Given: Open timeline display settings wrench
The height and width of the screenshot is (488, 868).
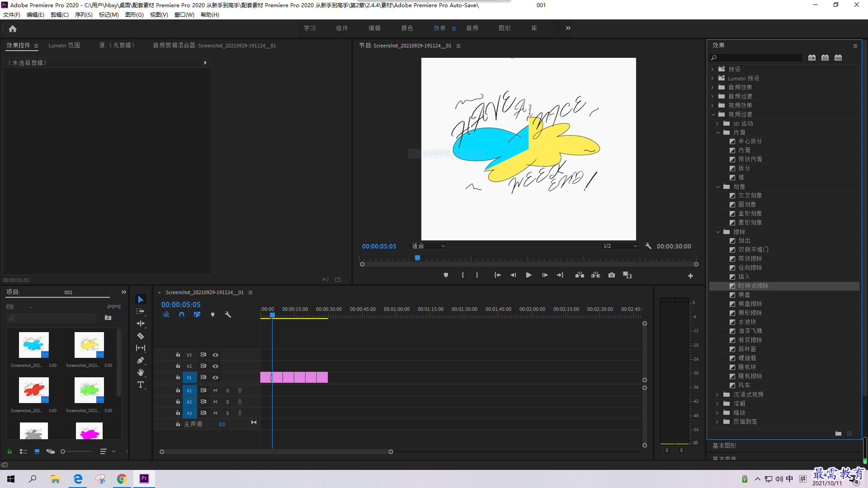Looking at the screenshot, I should [228, 314].
